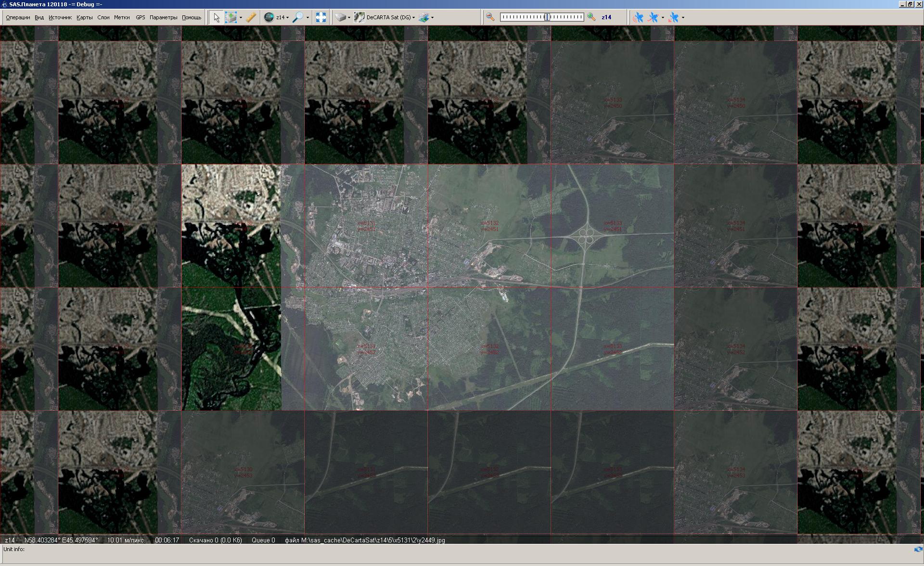Click the zoom out magnifier icon
The width and height of the screenshot is (924, 566).
490,17
